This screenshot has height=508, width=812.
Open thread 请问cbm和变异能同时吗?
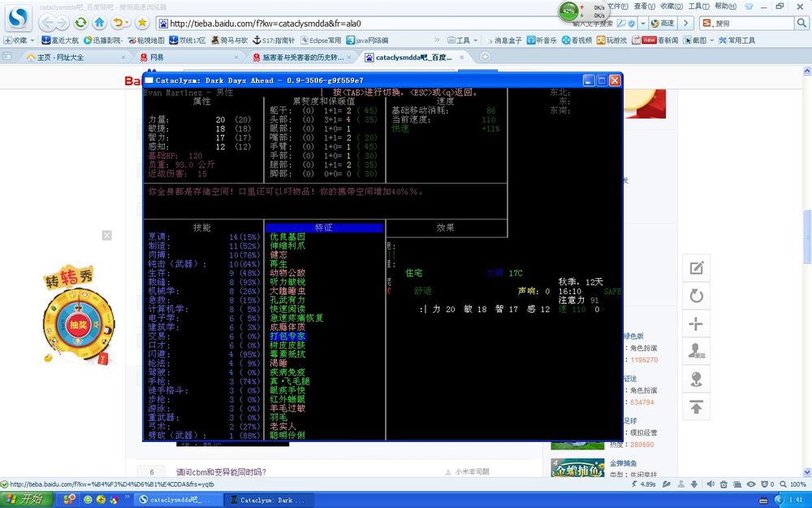point(221,471)
